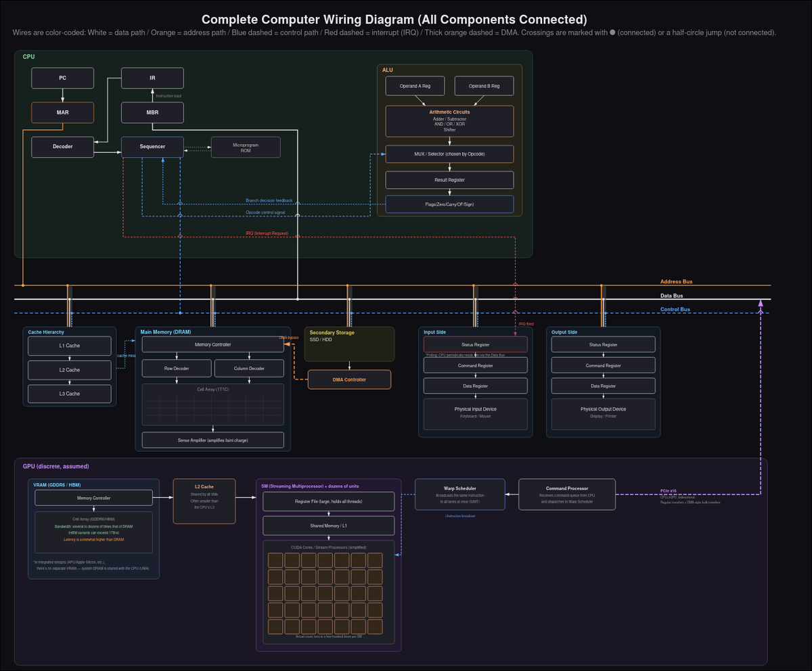
Task: Click the 'Input Side' heading
Action: [x=434, y=332]
